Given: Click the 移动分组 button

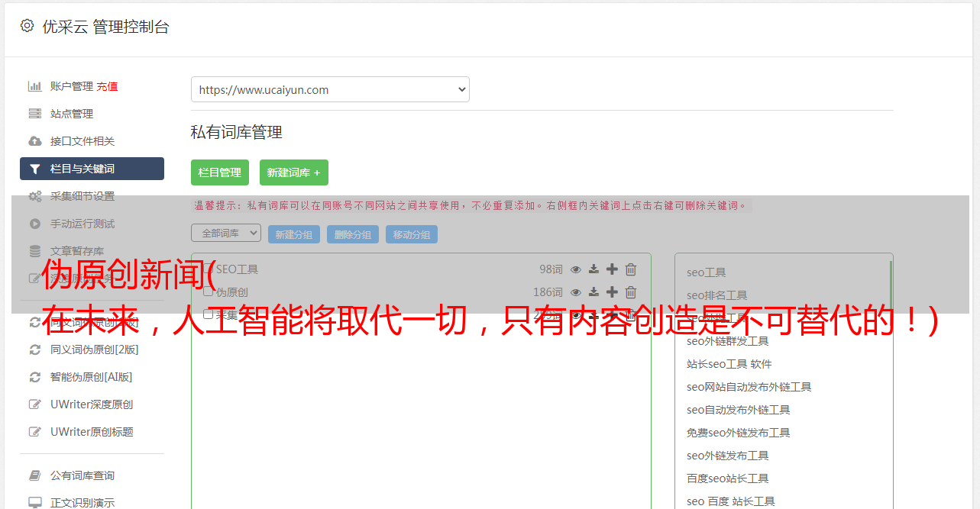Looking at the screenshot, I should coord(412,234).
